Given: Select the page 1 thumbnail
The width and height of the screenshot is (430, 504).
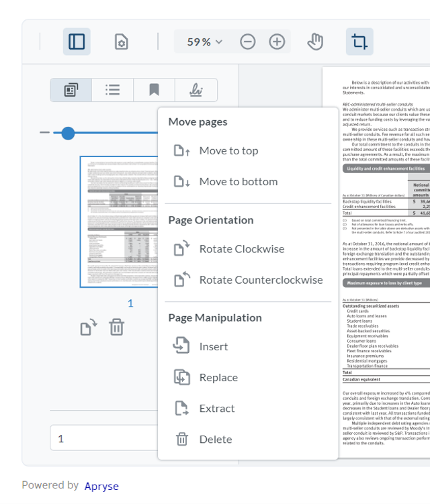Looking at the screenshot, I should tap(119, 221).
